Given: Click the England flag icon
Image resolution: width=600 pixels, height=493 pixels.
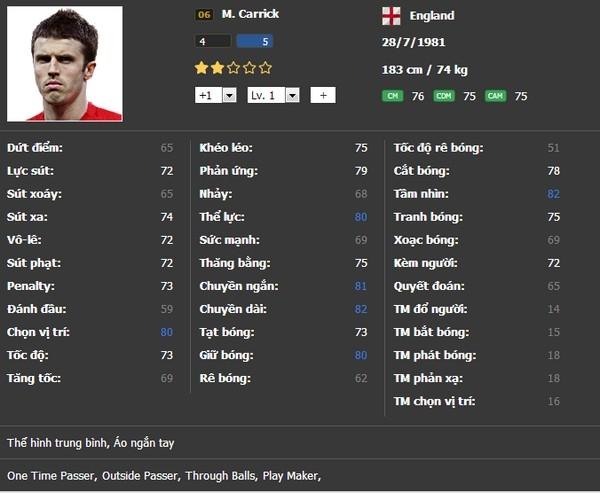Looking at the screenshot, I should point(391,15).
